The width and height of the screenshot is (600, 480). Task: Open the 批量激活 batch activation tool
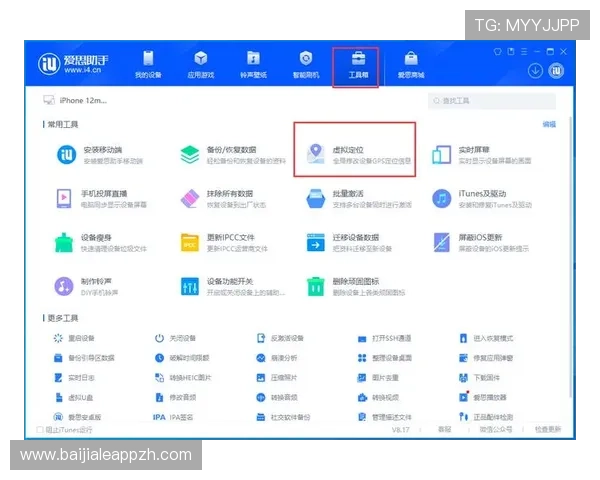point(359,199)
